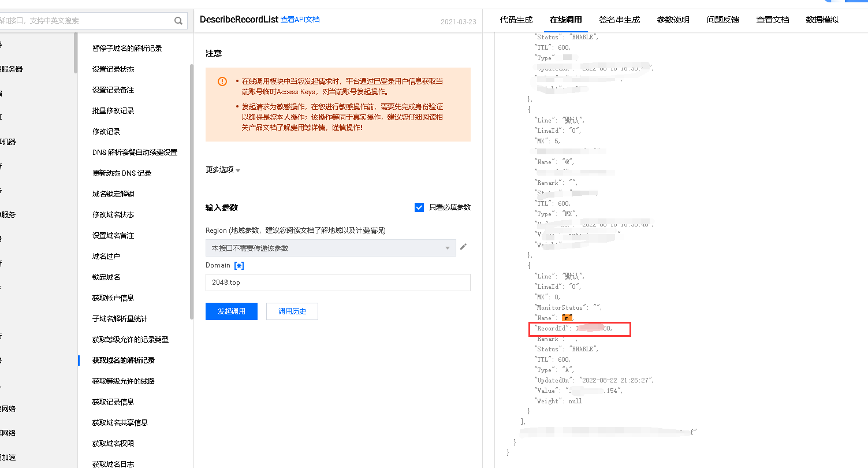
Task: Select 域名锁定解锁 in the API list
Action: tap(113, 194)
